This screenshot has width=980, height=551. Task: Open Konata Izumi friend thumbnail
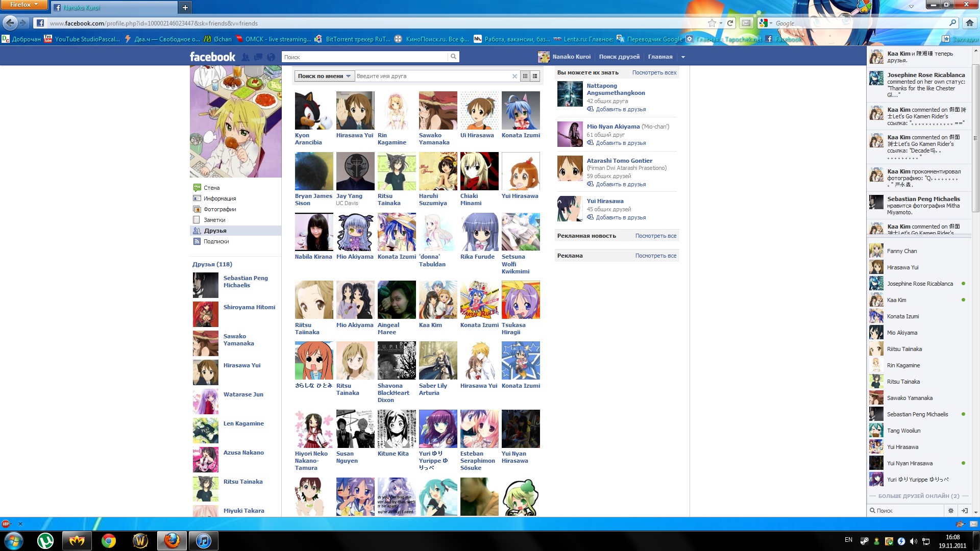[521, 111]
